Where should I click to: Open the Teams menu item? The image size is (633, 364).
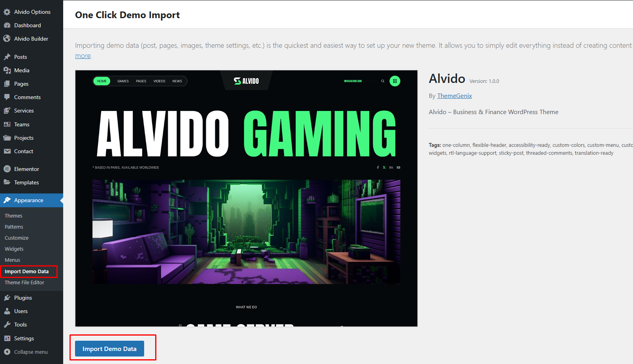[x=32, y=124]
